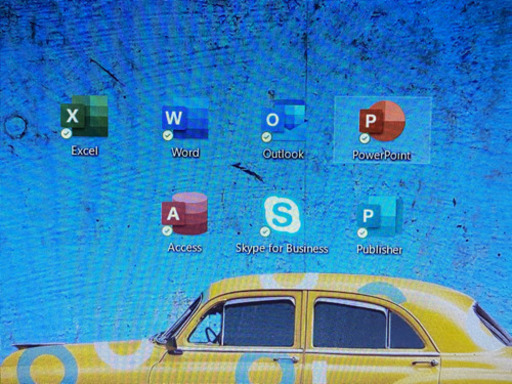Click the "Access" icon label
This screenshot has height=384, width=512.
coord(185,248)
